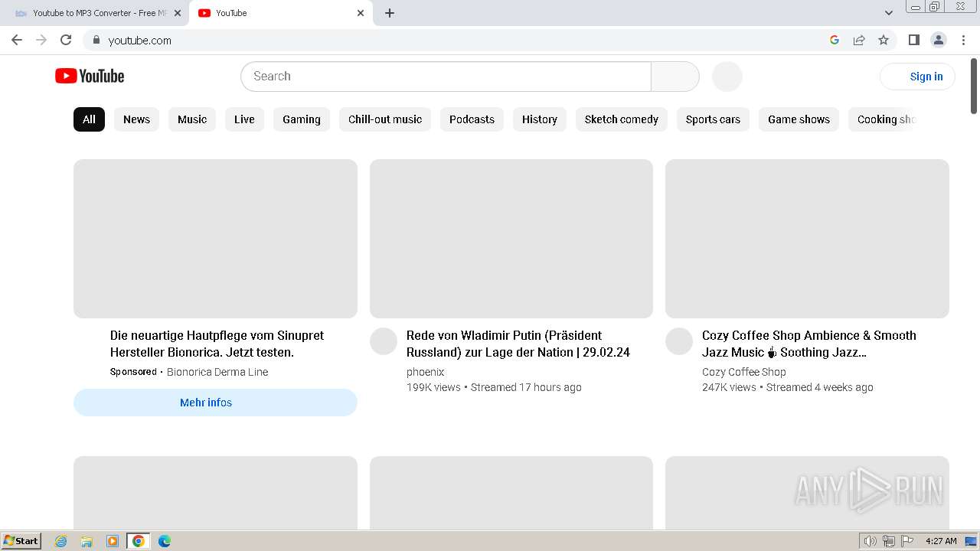980x551 pixels.
Task: Sign in to YouTube
Action: (917, 77)
